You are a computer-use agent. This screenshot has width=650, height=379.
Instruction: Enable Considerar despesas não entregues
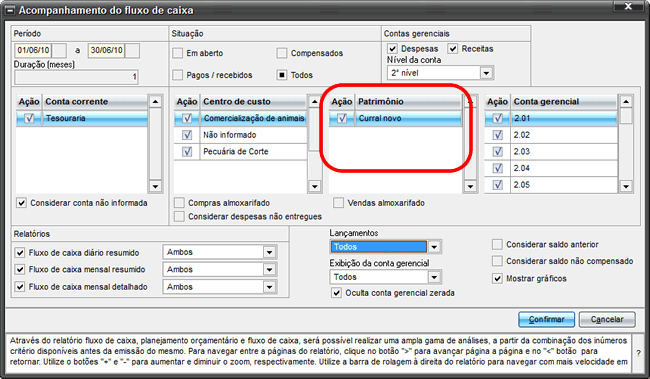point(179,216)
